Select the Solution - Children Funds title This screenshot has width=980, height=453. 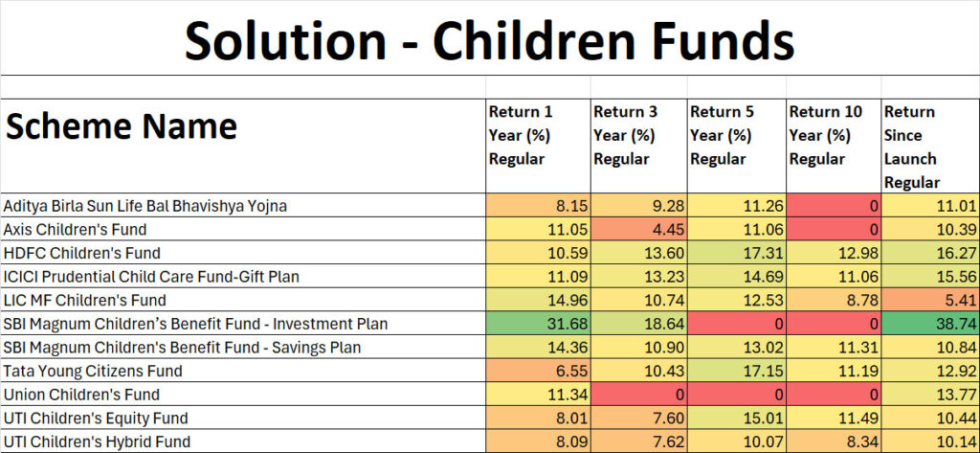click(489, 39)
